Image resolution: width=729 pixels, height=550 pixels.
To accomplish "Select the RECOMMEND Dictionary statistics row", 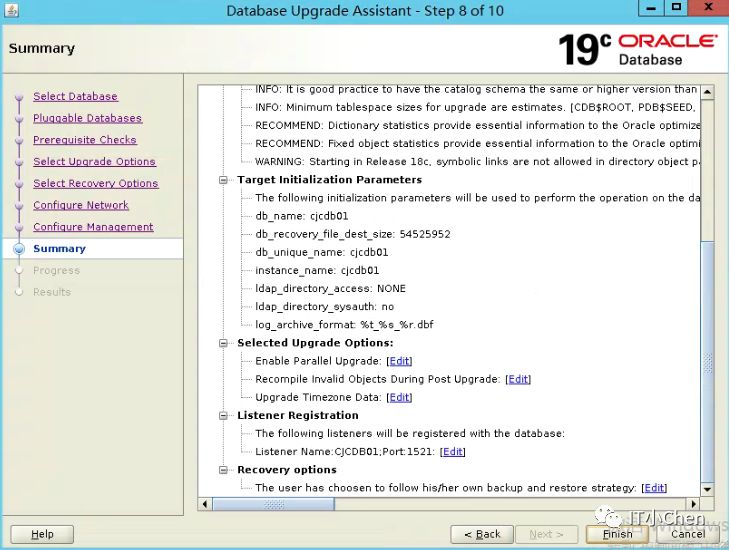I will pos(477,126).
